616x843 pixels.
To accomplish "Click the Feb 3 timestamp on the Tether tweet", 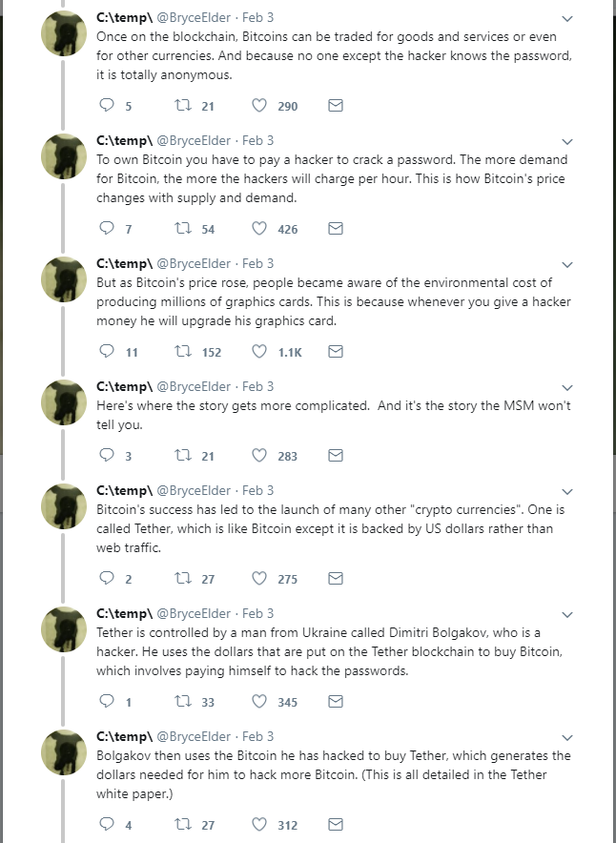I will (x=258, y=490).
